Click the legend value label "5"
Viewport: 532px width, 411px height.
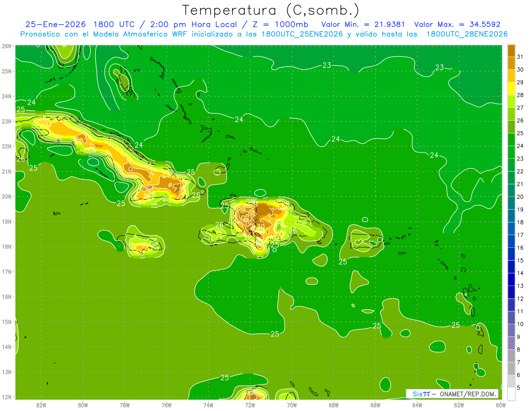[519, 388]
